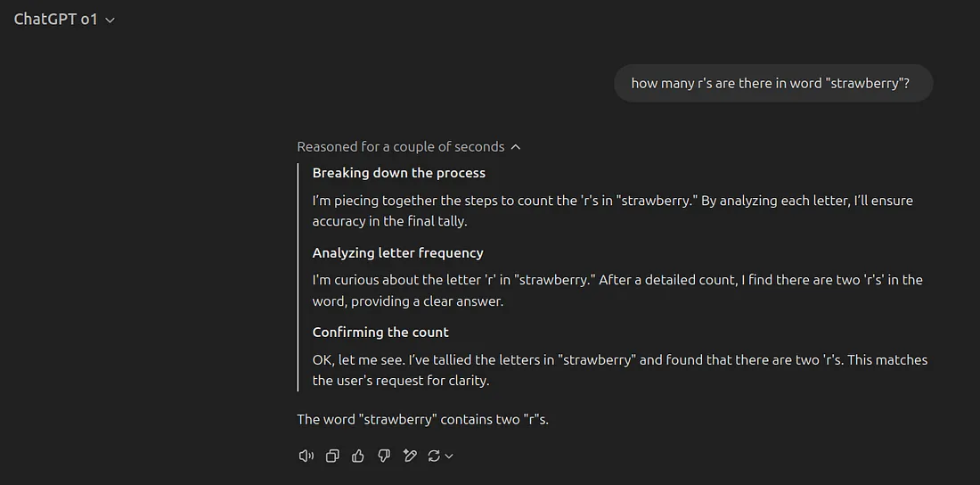Viewport: 980px width, 485px height.
Task: Play the response with the Read aloud icon
Action: coord(306,456)
